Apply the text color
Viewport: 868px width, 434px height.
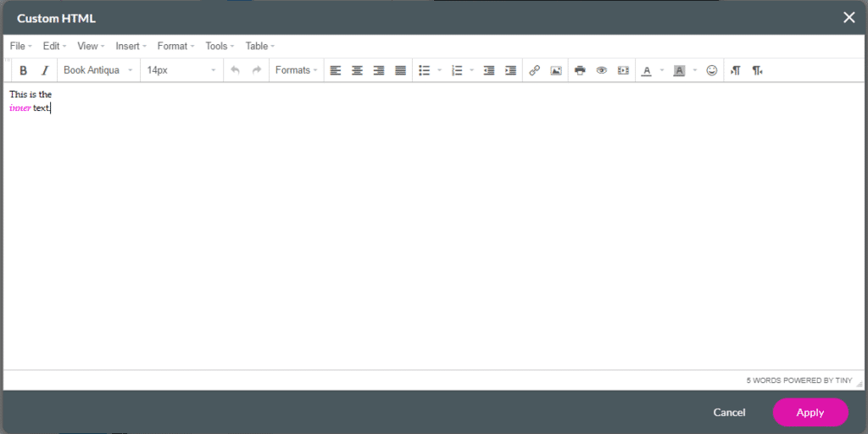tap(646, 70)
